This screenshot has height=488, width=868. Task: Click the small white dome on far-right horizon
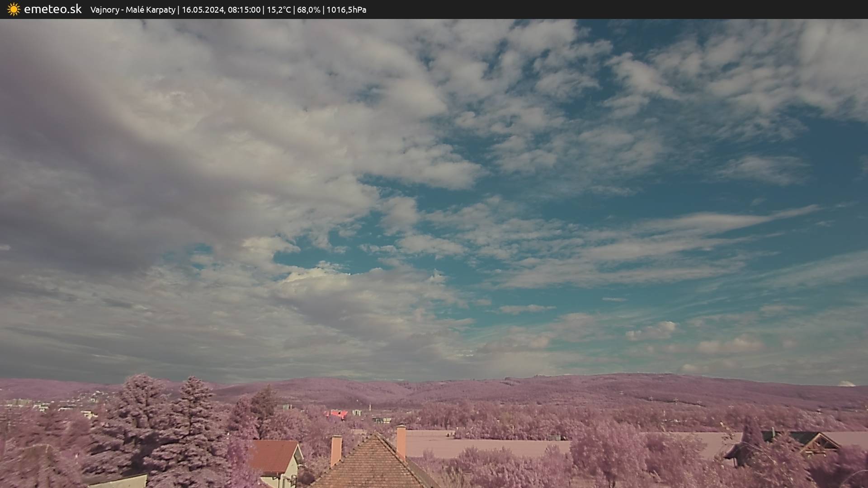pos(847,384)
